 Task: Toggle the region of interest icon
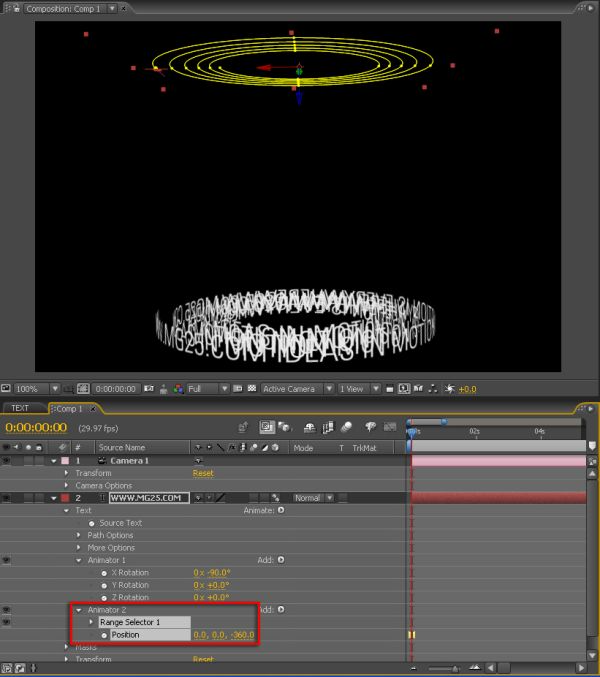pyautogui.click(x=237, y=389)
